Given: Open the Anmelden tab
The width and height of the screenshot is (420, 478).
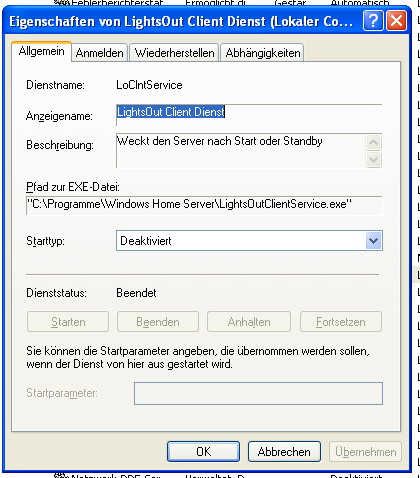Looking at the screenshot, I should pos(100,53).
